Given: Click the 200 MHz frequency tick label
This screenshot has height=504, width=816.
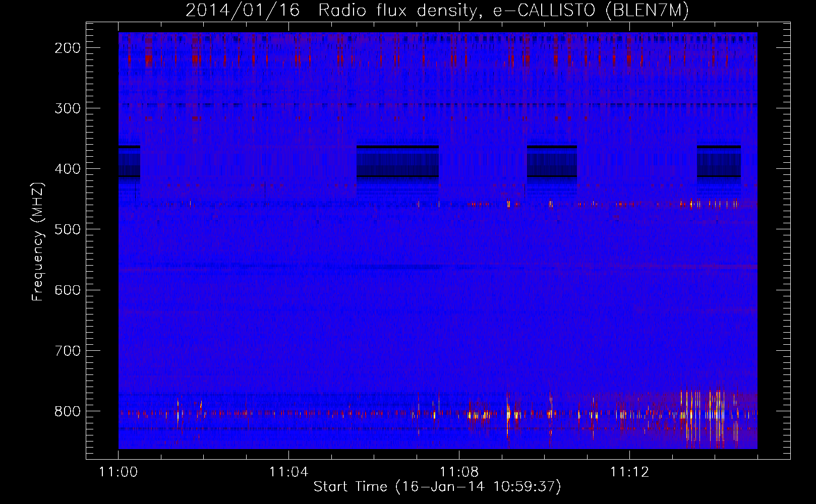Looking at the screenshot, I should 68,48.
